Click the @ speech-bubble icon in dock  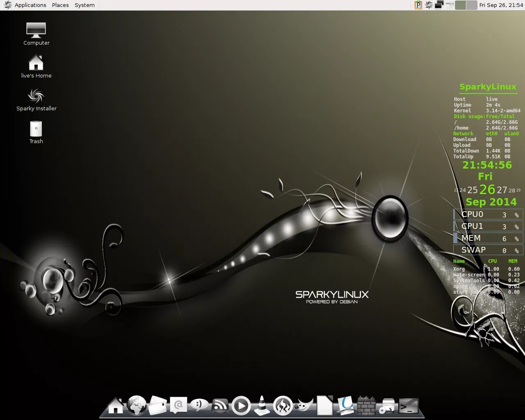pos(178,406)
